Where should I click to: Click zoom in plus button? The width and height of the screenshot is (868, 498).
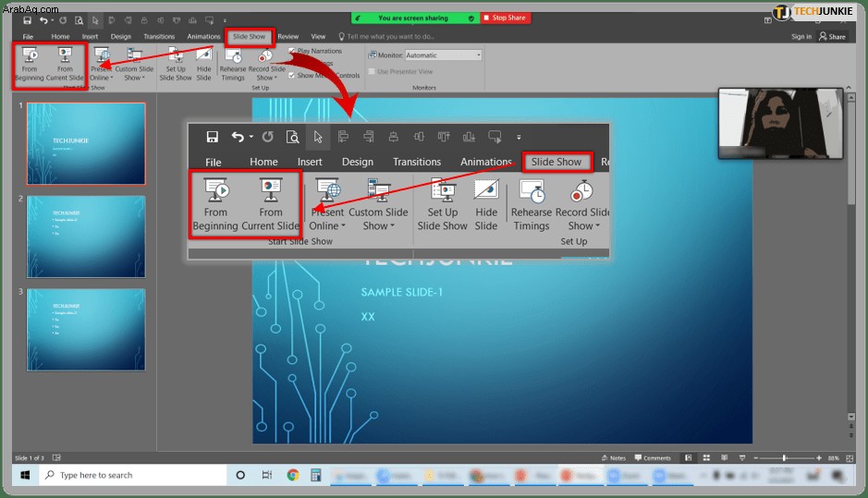tap(819, 458)
